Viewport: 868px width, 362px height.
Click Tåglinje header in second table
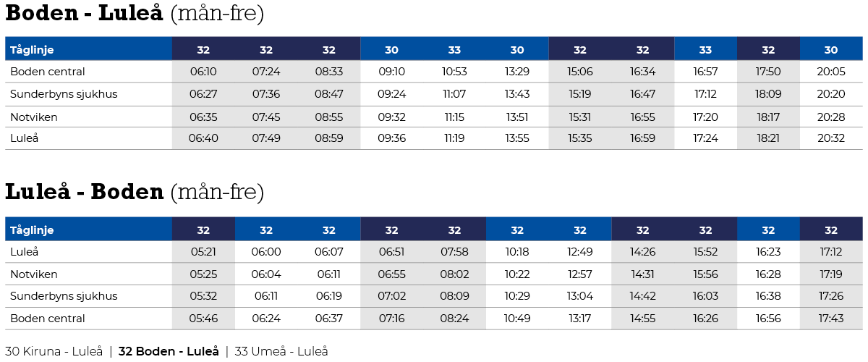[88, 230]
